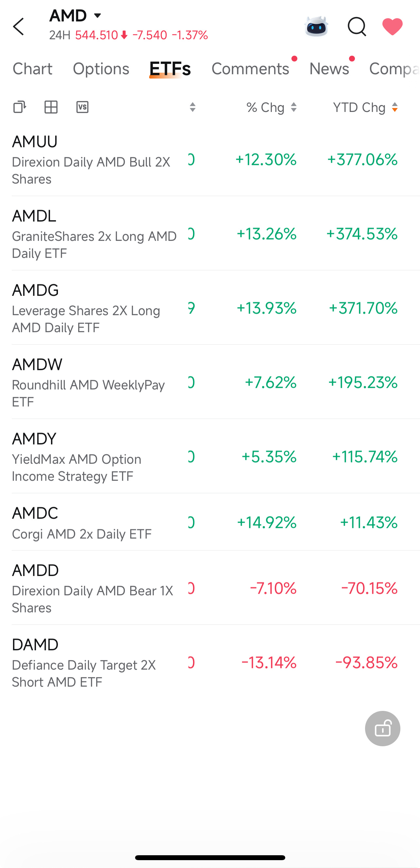Toggle sort arrows of price column
This screenshot has height=868, width=420.
click(193, 107)
